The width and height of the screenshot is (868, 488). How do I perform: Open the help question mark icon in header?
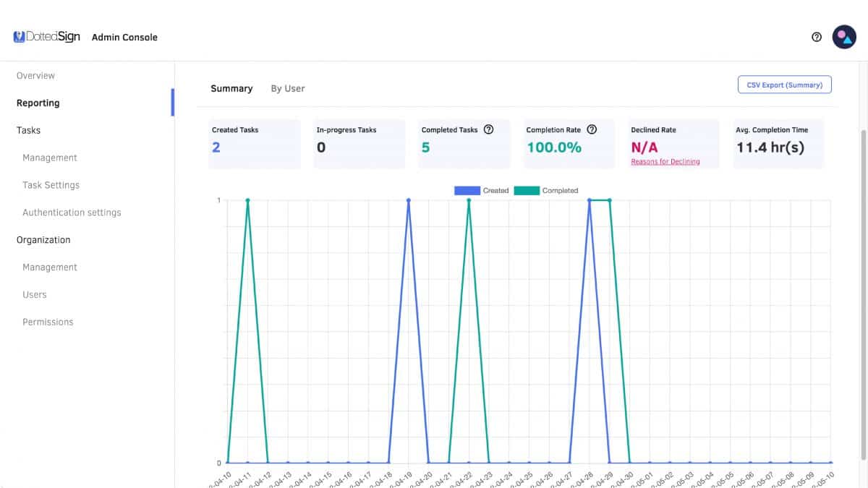(x=817, y=37)
